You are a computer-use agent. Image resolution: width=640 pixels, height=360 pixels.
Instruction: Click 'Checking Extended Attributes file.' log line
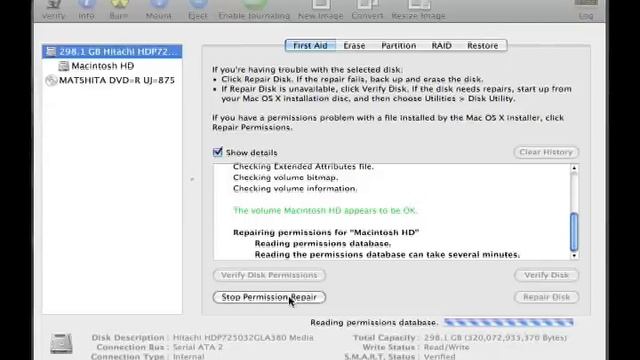[303, 167]
